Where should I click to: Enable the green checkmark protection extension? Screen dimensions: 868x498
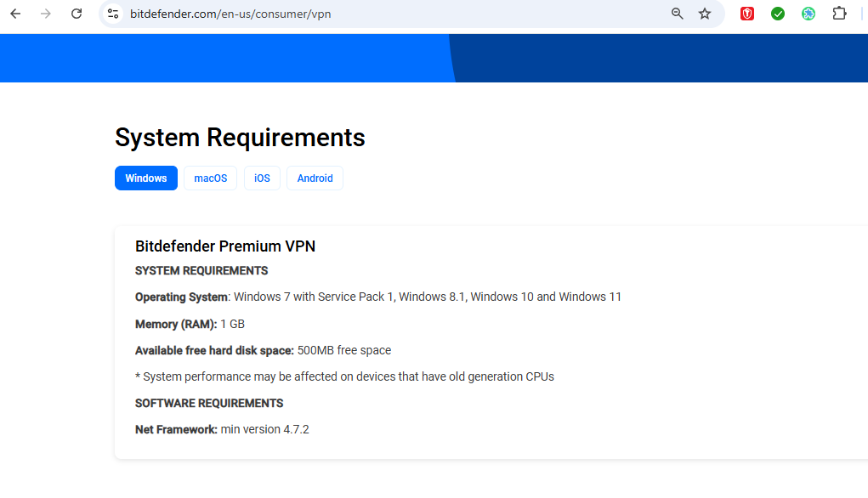click(777, 14)
